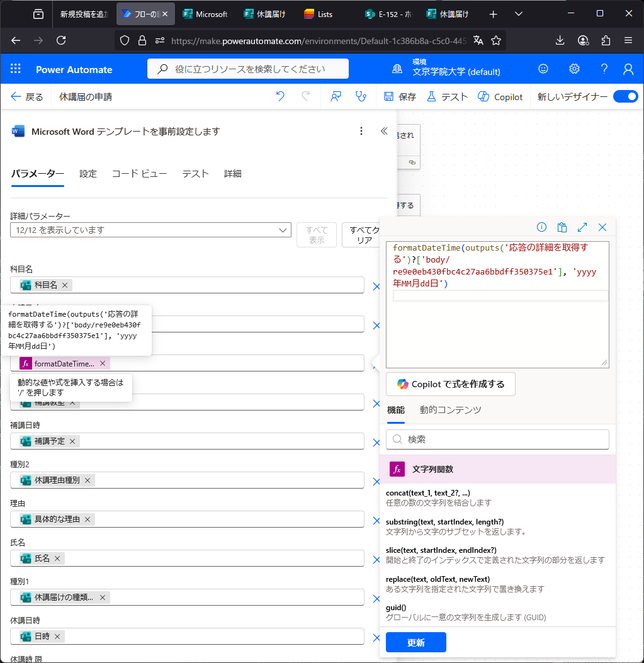
Task: Save the flow with 保存 button
Action: point(400,97)
